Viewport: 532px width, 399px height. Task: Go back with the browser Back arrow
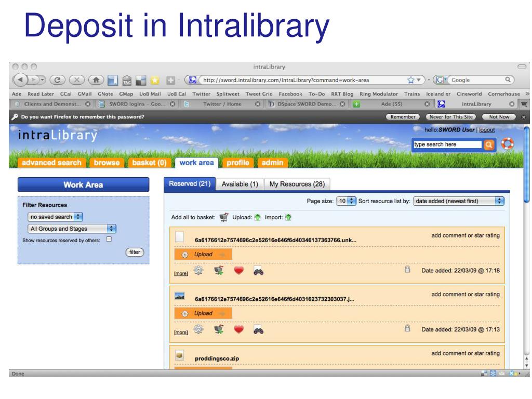pyautogui.click(x=20, y=79)
